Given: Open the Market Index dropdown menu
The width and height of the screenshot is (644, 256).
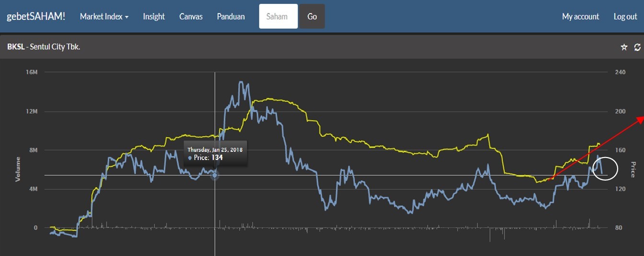Looking at the screenshot, I should 104,16.
